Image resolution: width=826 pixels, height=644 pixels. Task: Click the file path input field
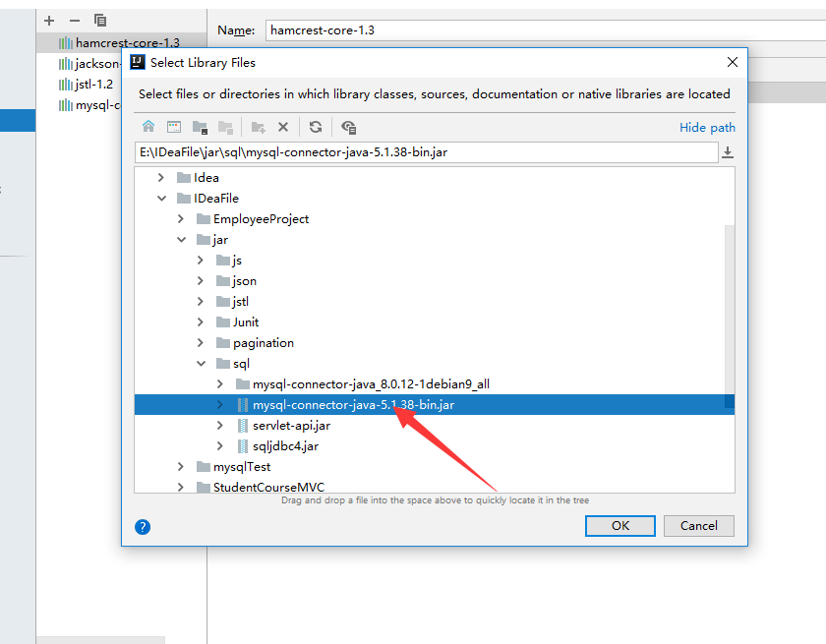pos(426,152)
